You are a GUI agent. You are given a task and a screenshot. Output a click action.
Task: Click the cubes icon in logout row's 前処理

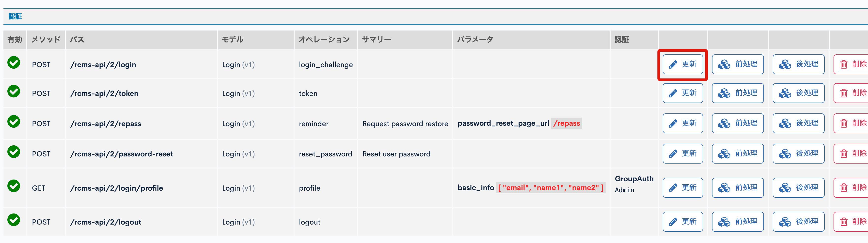tap(724, 222)
